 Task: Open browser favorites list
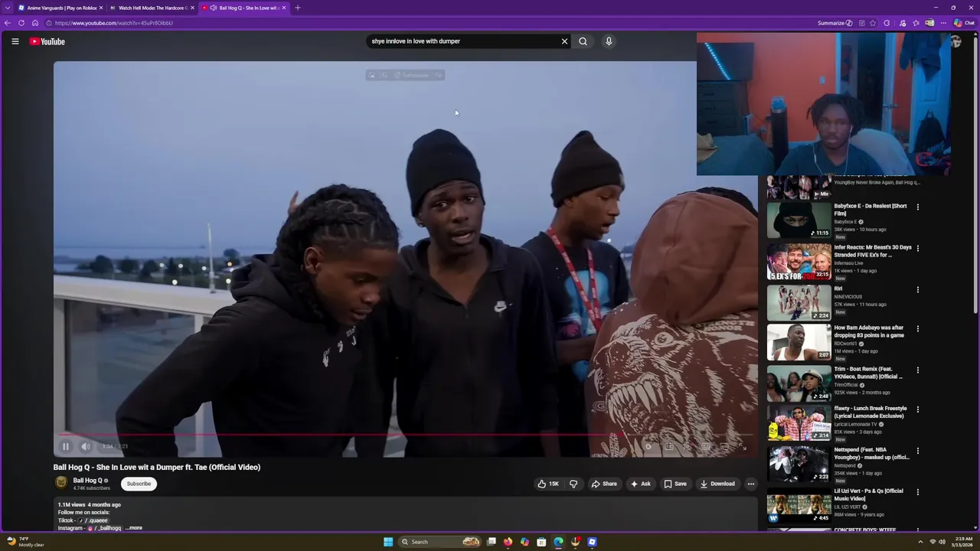(x=916, y=23)
